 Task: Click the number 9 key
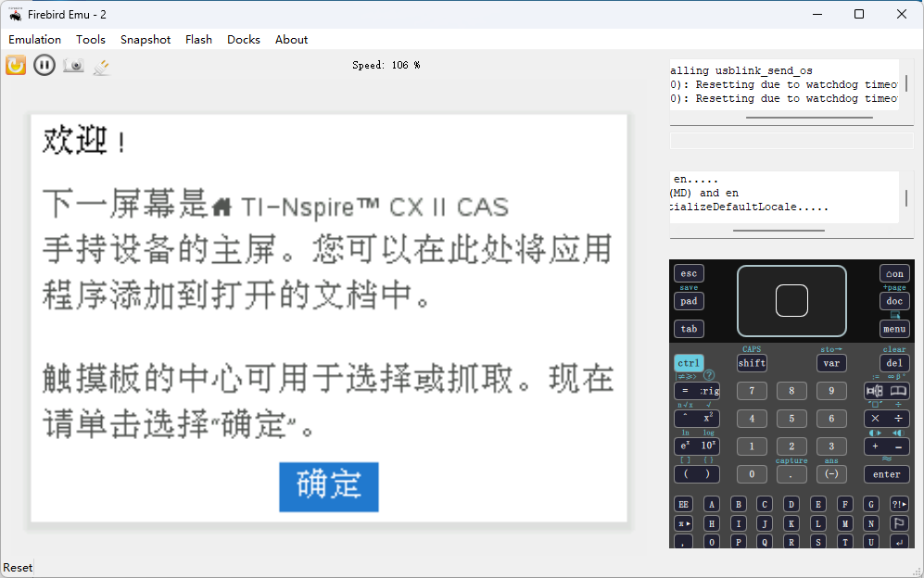tap(831, 391)
